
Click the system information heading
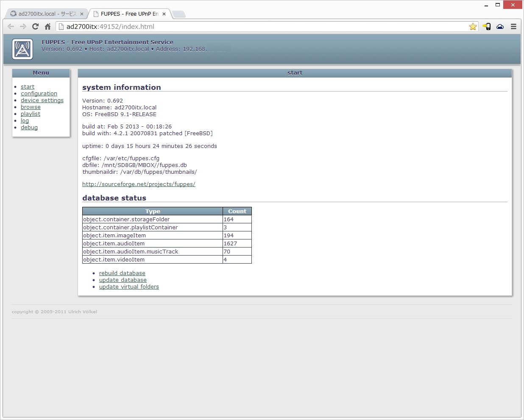click(x=122, y=87)
